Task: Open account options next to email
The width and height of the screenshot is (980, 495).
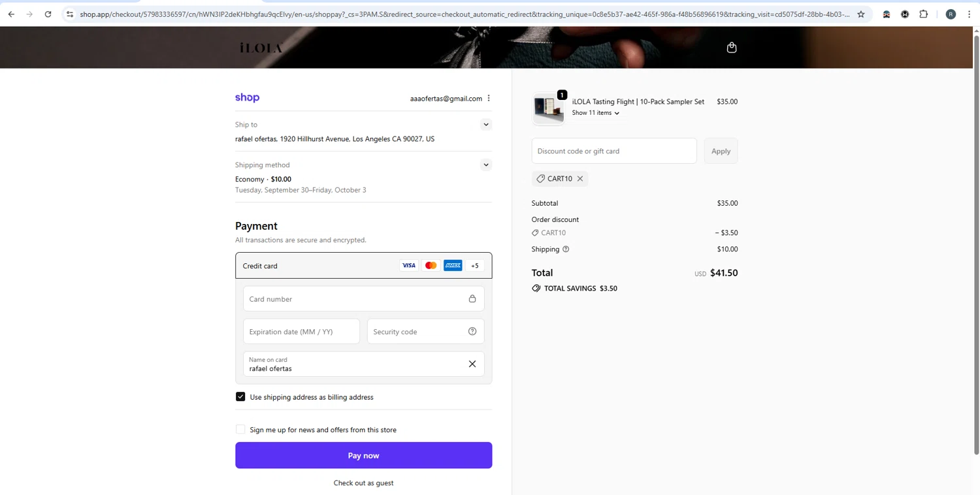Action: tap(489, 98)
